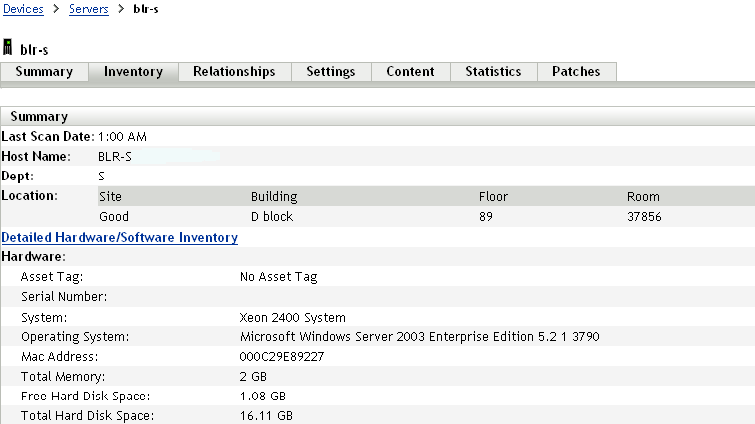The height and width of the screenshot is (424, 755).
Task: Open the Devices breadcrumb link
Action: 23,9
